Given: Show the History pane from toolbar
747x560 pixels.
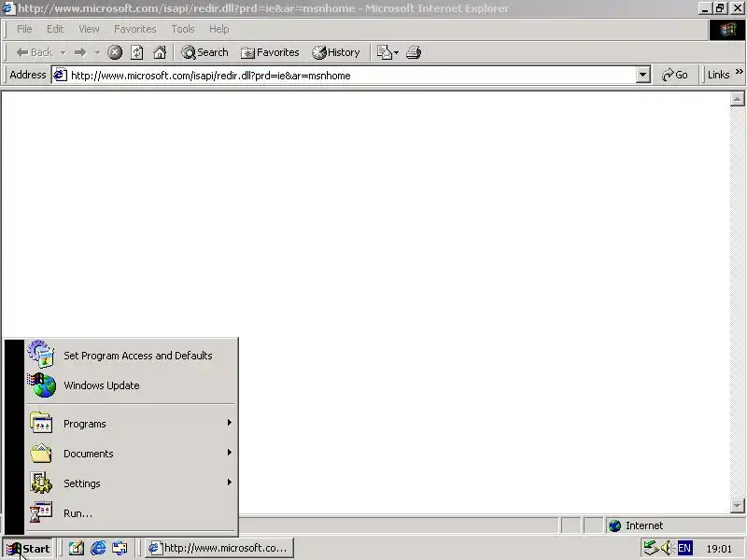Looking at the screenshot, I should 335,52.
